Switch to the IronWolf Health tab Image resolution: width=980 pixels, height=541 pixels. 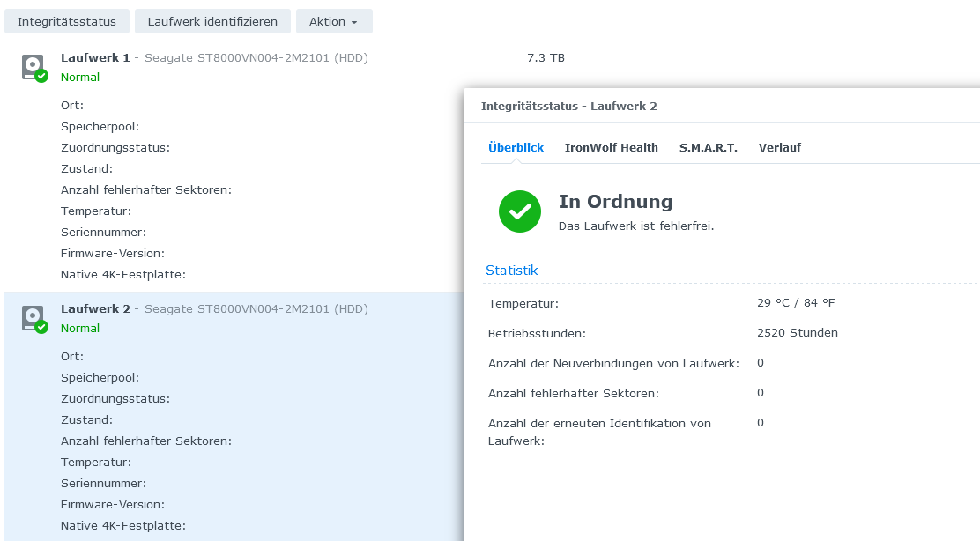click(x=612, y=147)
